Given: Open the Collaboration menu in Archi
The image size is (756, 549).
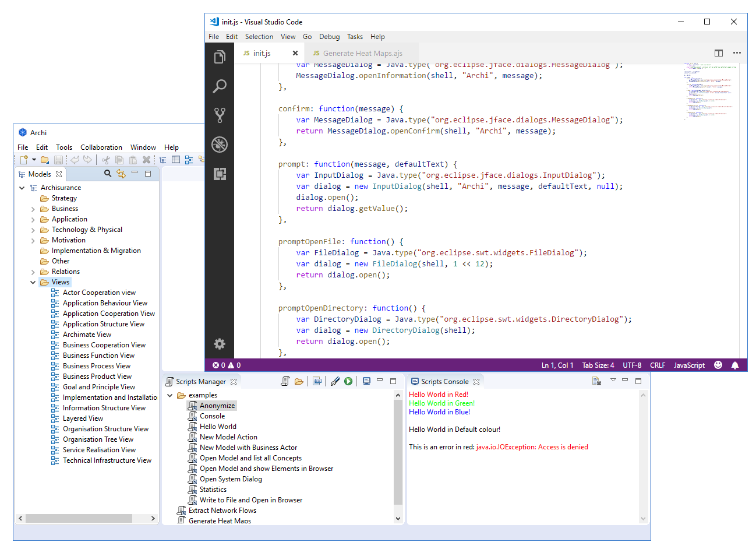Looking at the screenshot, I should pyautogui.click(x=101, y=147).
